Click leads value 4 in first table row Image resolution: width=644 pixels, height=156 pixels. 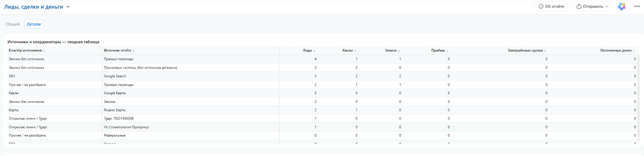(x=316, y=59)
